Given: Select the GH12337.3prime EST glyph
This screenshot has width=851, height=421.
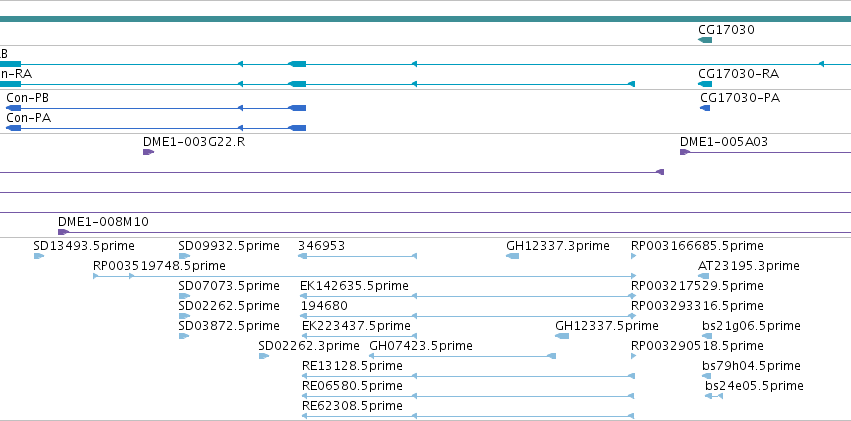Looking at the screenshot, I should click(512, 256).
